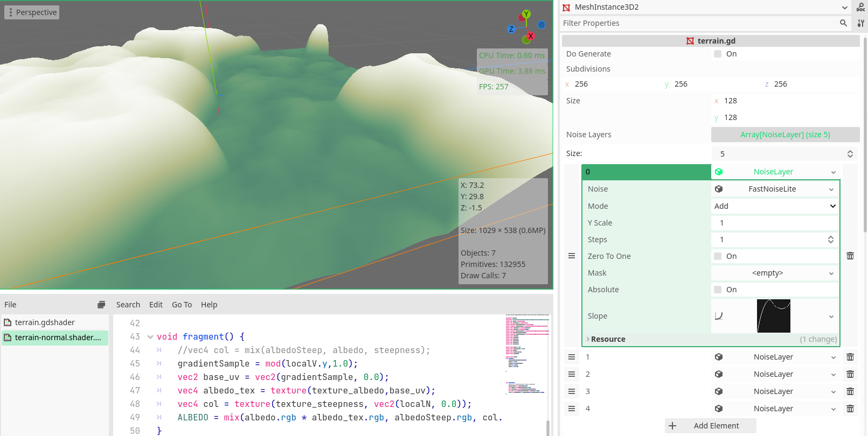
Task: Edit Size y value 128
Action: coord(786,117)
